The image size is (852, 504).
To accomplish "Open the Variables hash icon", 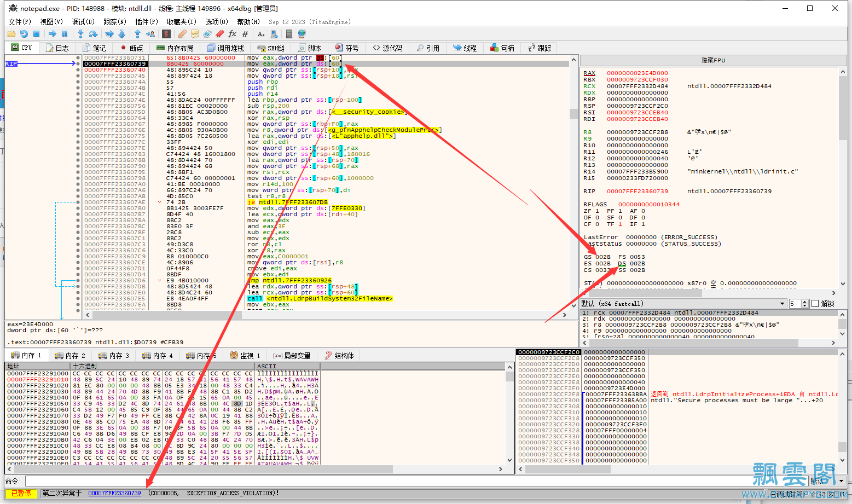I will click(245, 34).
